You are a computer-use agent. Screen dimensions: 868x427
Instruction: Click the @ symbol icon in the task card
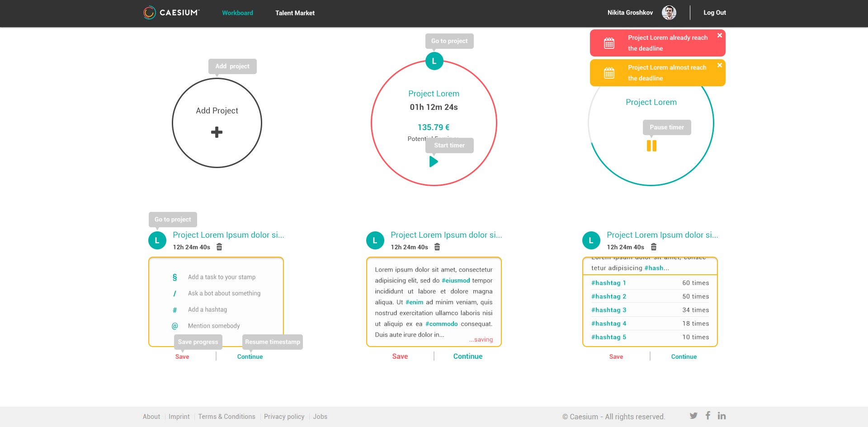[x=175, y=326]
